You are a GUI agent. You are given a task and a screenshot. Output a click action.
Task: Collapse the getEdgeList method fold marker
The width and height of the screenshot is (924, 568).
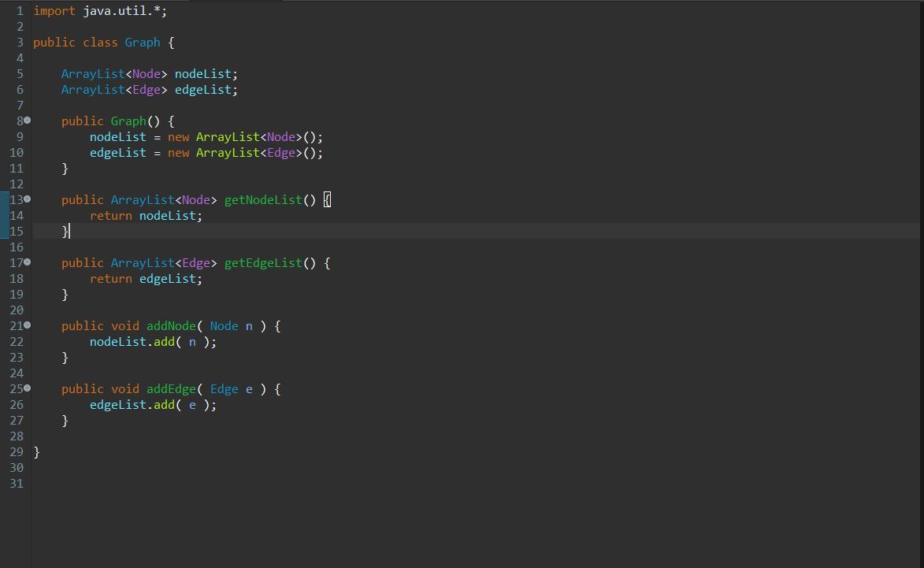(x=26, y=262)
